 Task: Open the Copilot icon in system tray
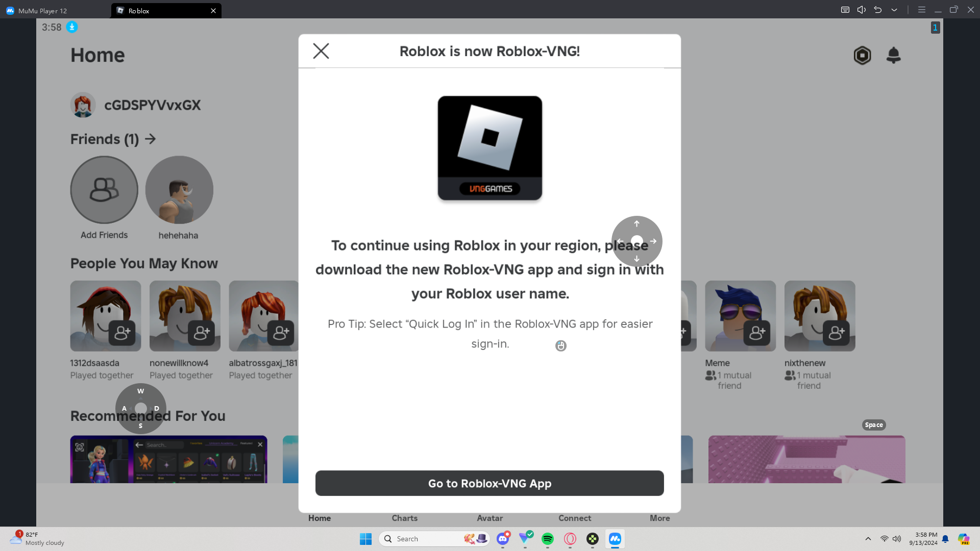point(964,539)
